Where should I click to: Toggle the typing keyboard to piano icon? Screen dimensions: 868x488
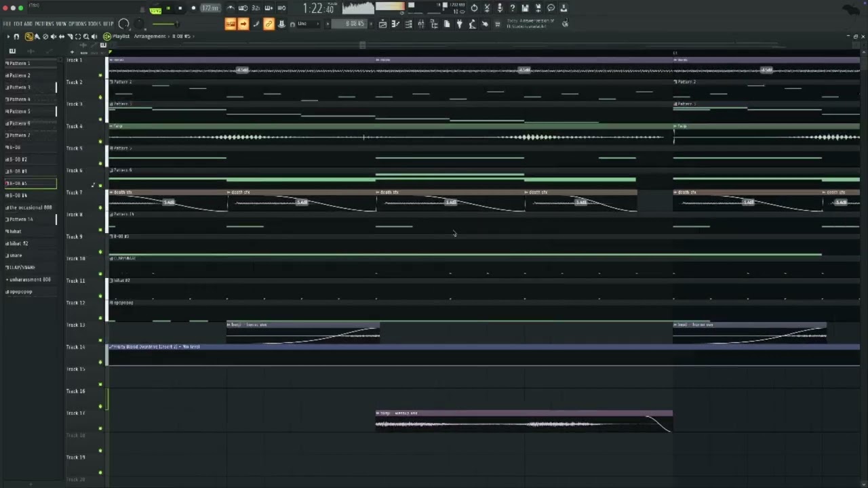(x=231, y=24)
